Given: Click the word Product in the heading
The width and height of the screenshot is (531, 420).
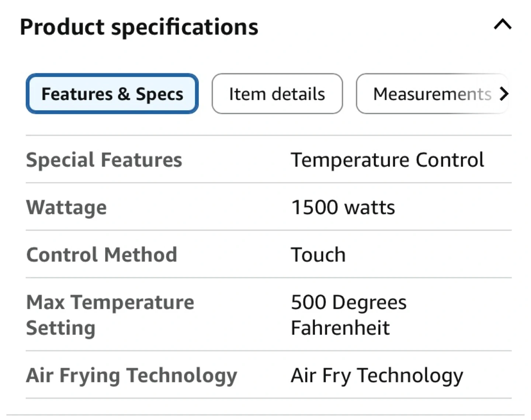Looking at the screenshot, I should pyautogui.click(x=62, y=27).
